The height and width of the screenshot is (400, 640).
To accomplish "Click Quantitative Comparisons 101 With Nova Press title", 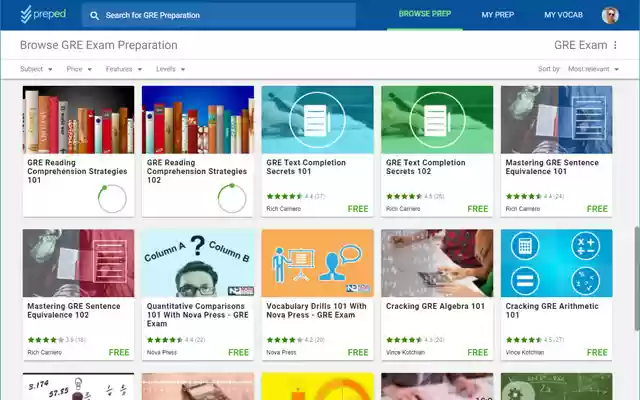I will point(198,315).
